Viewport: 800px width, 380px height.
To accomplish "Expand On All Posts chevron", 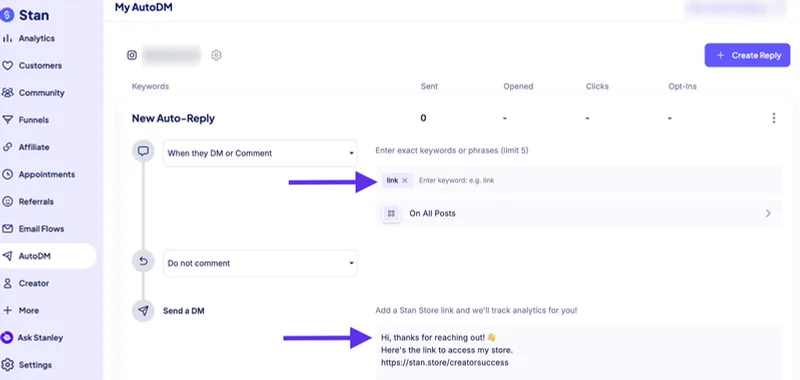I will pos(768,214).
